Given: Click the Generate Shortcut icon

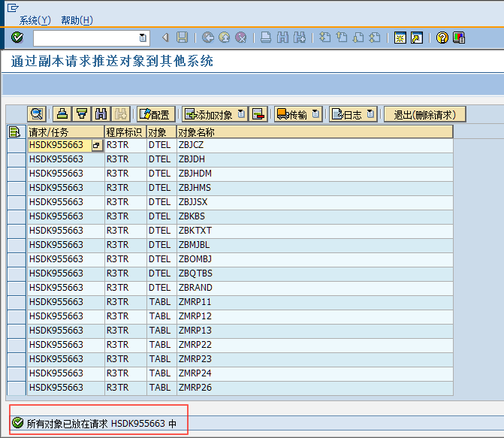Looking at the screenshot, I should tap(417, 38).
